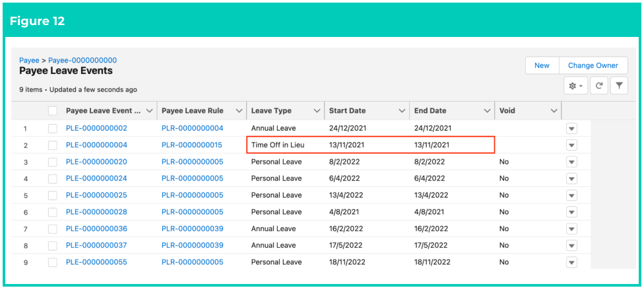Open leave event PLE-0000000037
644x288 pixels.
(x=96, y=246)
